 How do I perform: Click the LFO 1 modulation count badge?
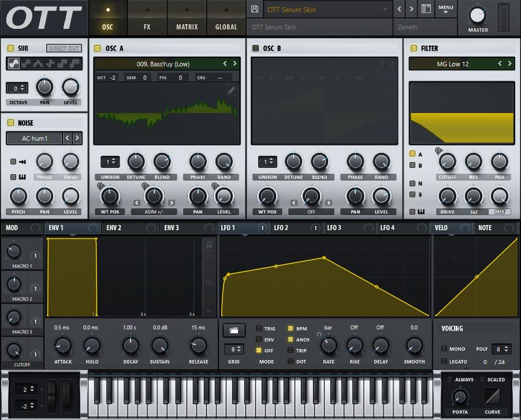tap(262, 228)
